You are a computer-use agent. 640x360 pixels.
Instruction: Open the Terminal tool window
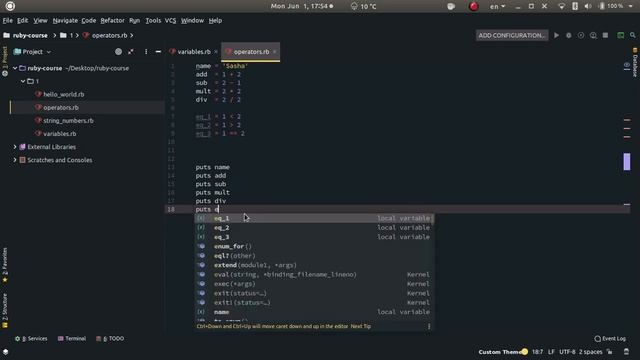[x=72, y=339]
